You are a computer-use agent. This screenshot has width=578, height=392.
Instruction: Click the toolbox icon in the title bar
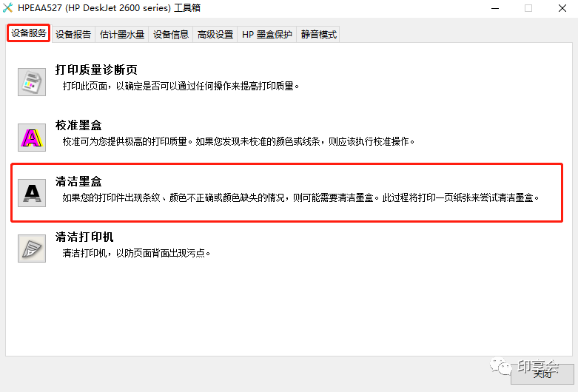7,7
